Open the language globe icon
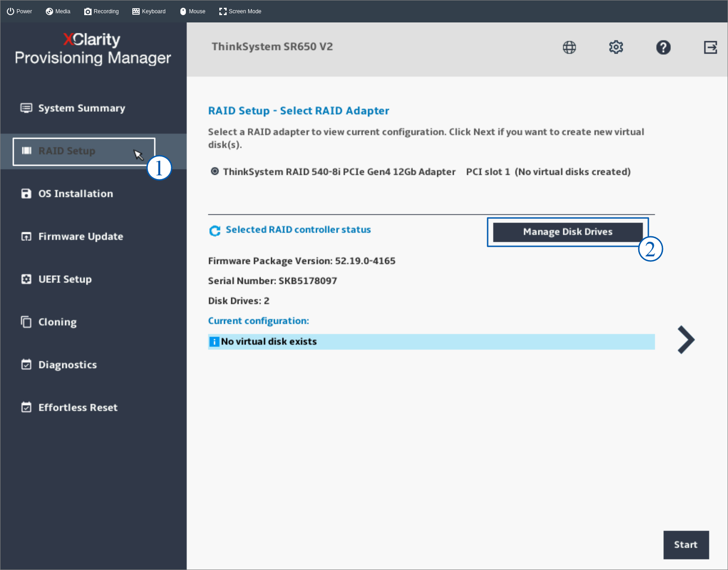 click(569, 47)
